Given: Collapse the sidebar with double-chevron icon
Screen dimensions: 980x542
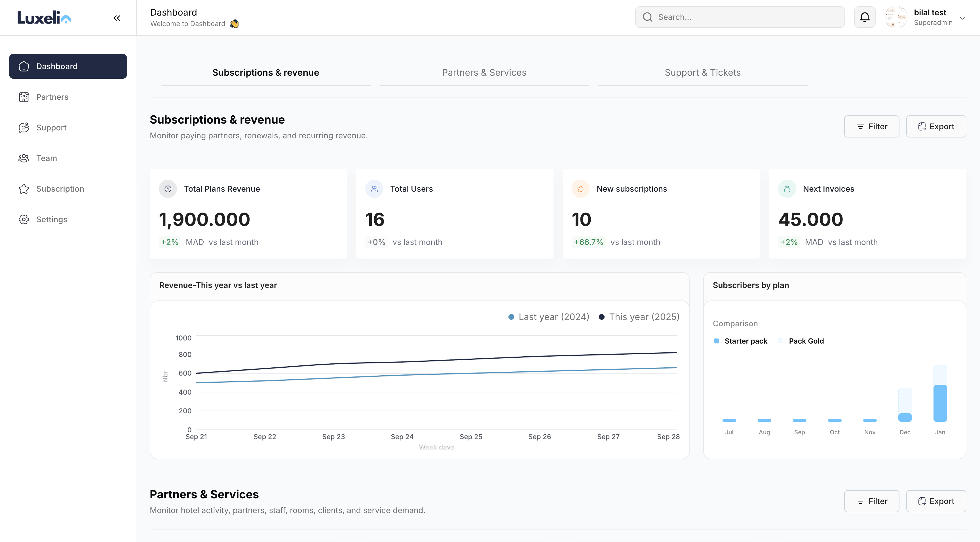Looking at the screenshot, I should [x=117, y=18].
